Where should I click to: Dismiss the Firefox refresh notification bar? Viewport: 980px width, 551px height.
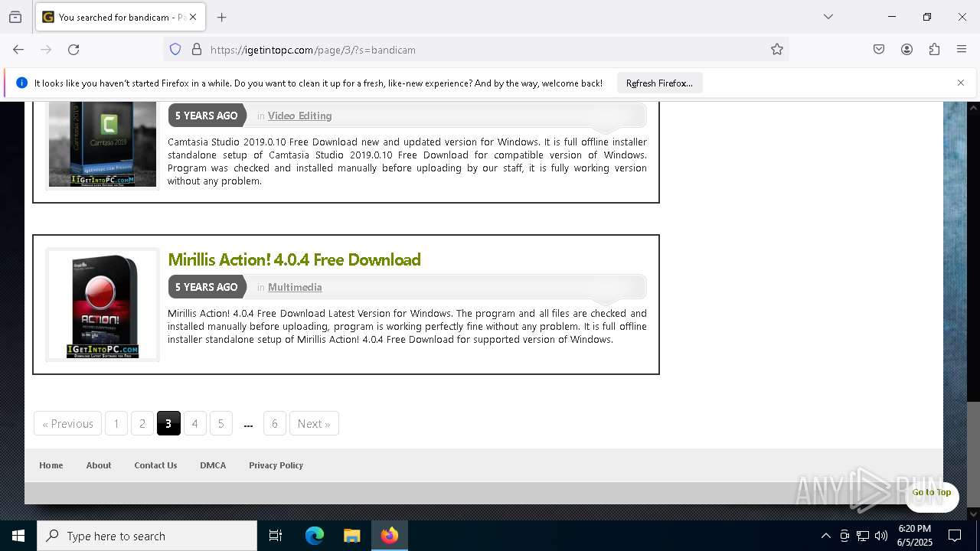pyautogui.click(x=961, y=83)
